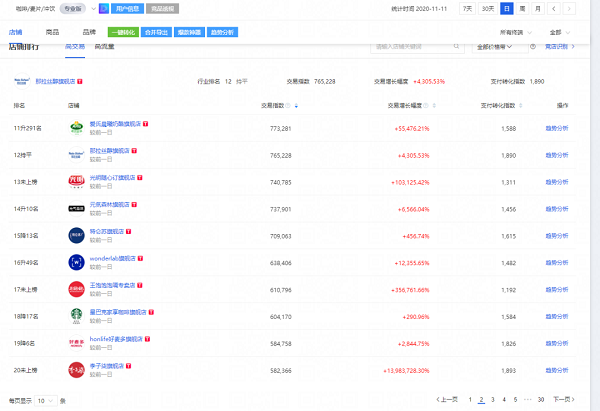Click the sort arrow on 支付转化指数 column
Screen dimensions: 600x411
520,106
